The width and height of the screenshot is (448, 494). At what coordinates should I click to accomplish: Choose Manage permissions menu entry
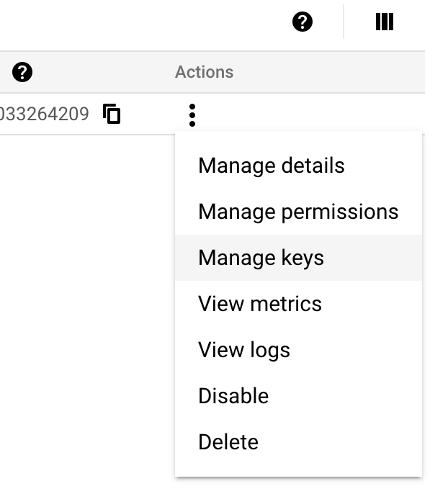coord(297,212)
